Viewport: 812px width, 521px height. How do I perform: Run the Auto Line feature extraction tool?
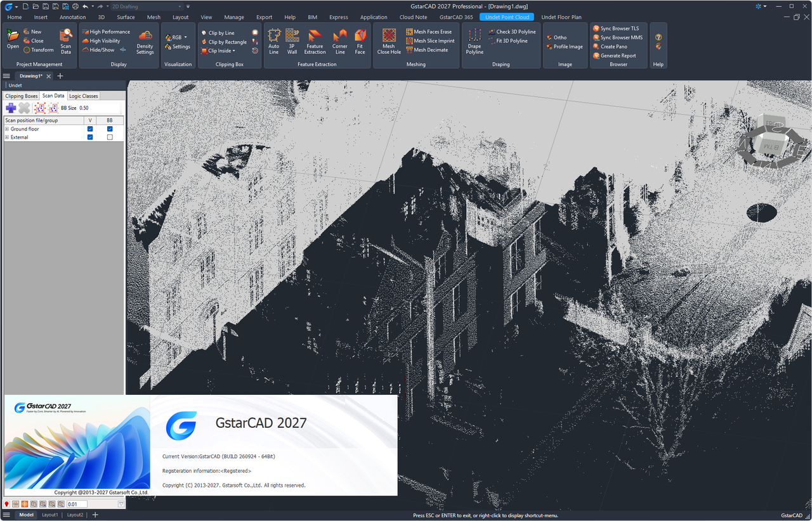(x=274, y=41)
